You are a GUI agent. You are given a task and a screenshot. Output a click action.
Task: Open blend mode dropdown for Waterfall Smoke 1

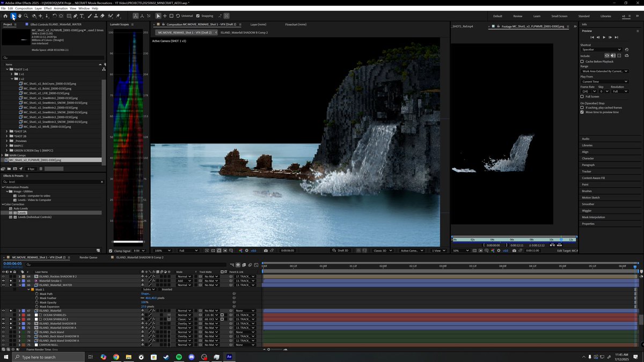tap(184, 281)
